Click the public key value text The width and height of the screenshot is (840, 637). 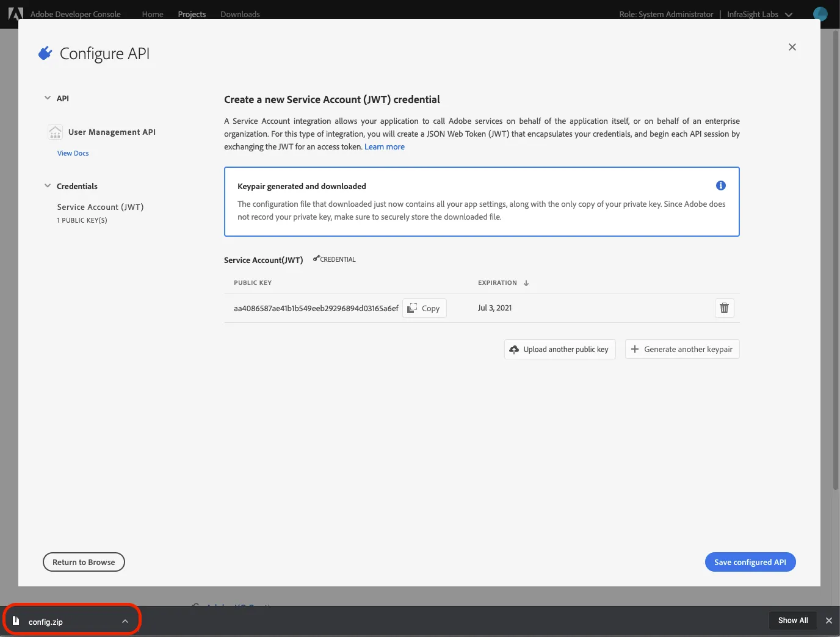(x=316, y=308)
